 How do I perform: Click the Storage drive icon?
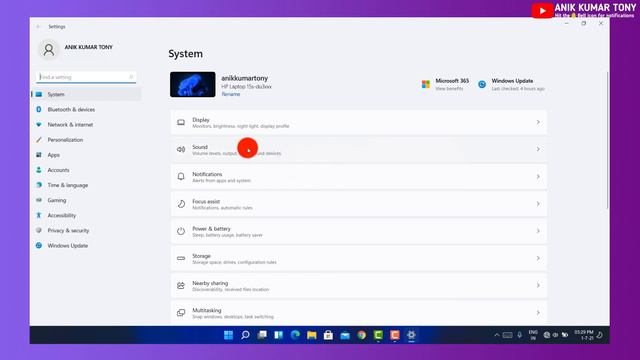pyautogui.click(x=181, y=258)
